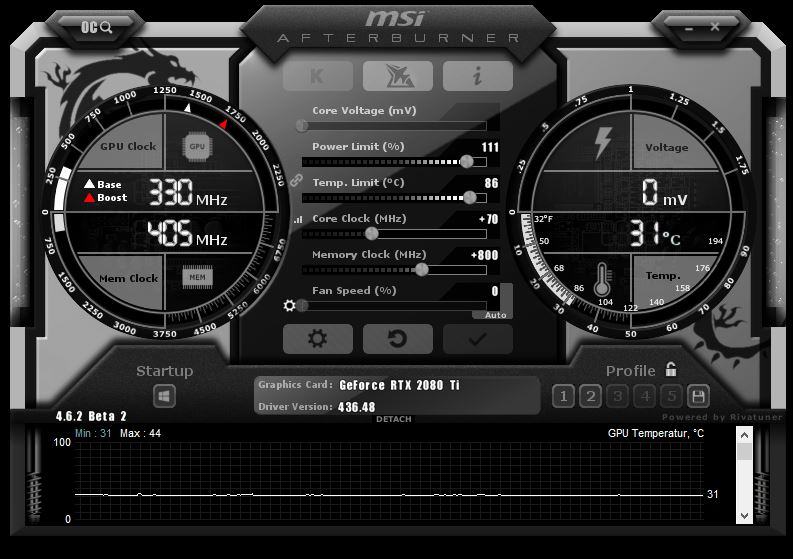
Task: Click the MSI jet logo button
Action: coord(398,76)
